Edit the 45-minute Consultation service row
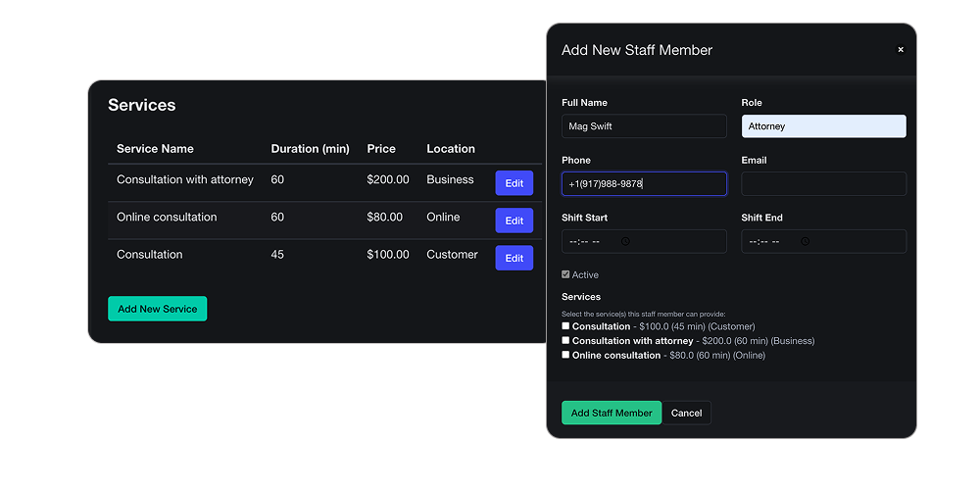The width and height of the screenshot is (980, 490). (x=514, y=258)
